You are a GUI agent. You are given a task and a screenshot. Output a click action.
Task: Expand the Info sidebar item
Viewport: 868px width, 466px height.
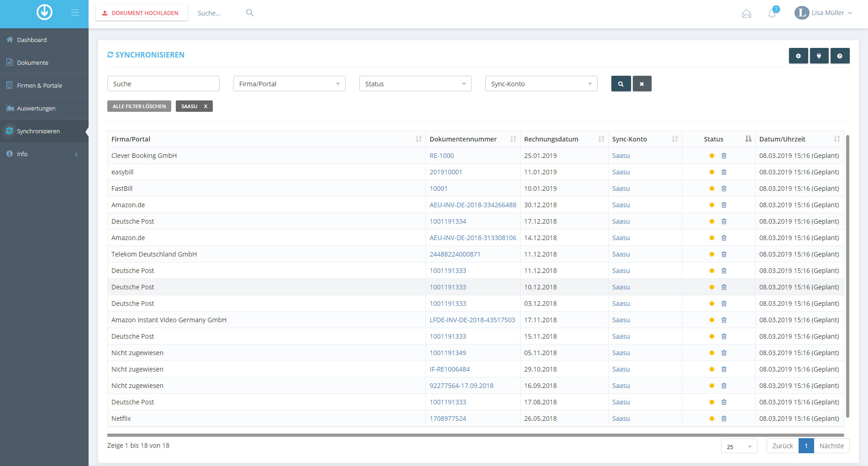(44, 154)
